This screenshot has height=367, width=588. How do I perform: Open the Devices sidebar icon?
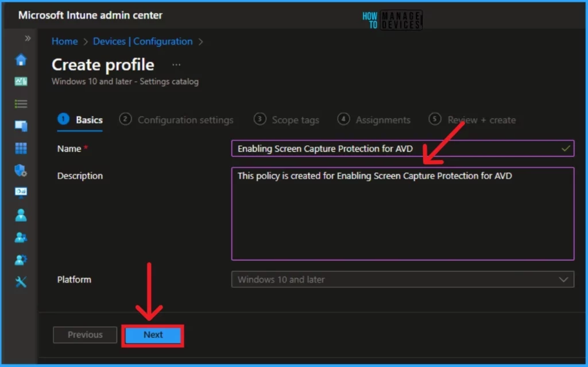21,126
